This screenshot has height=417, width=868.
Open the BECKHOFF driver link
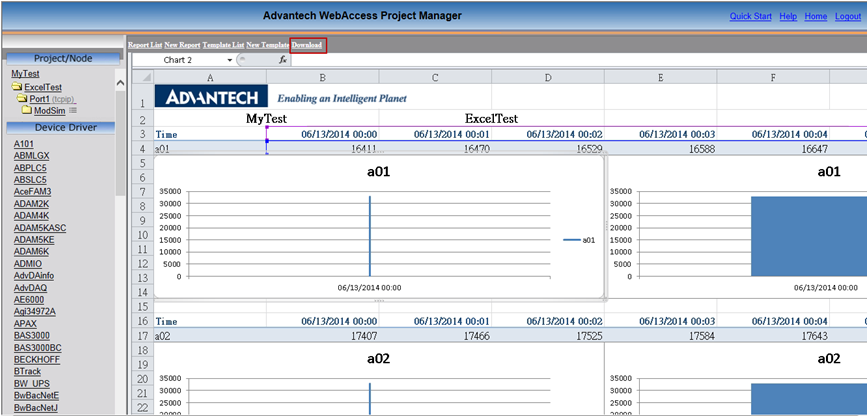[37, 359]
